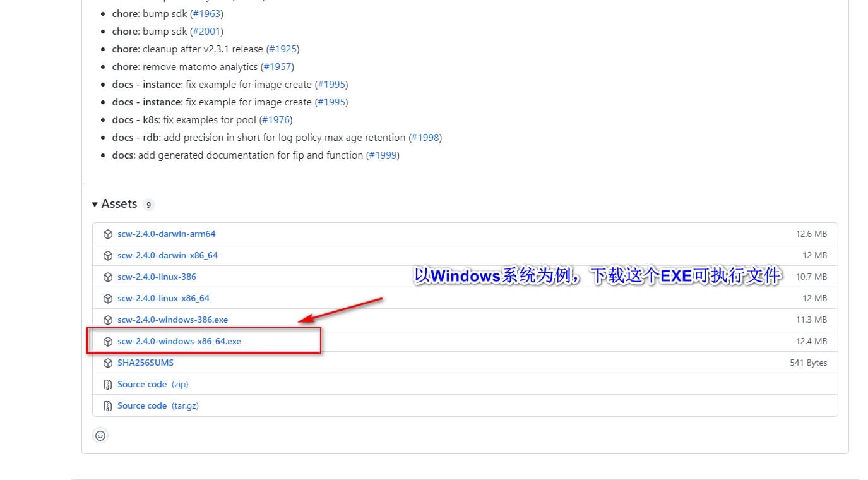Click the zip file icon beside Source code (zip)
The image size is (868, 480).
pyautogui.click(x=108, y=385)
